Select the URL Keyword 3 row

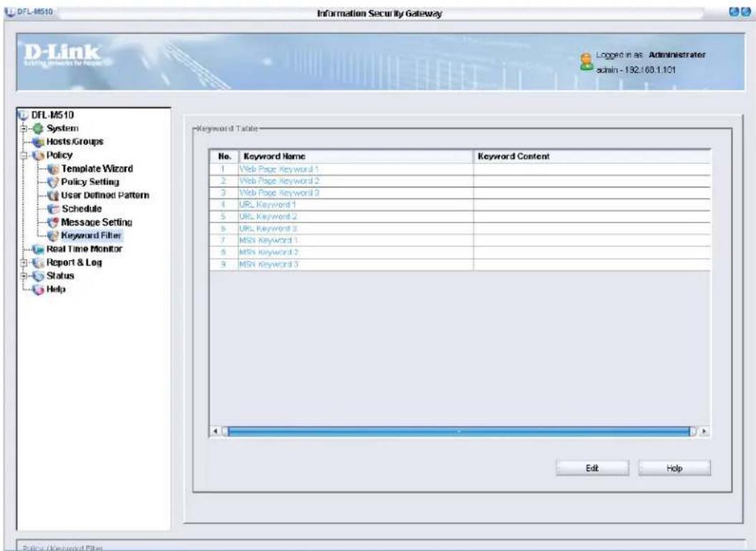point(460,229)
